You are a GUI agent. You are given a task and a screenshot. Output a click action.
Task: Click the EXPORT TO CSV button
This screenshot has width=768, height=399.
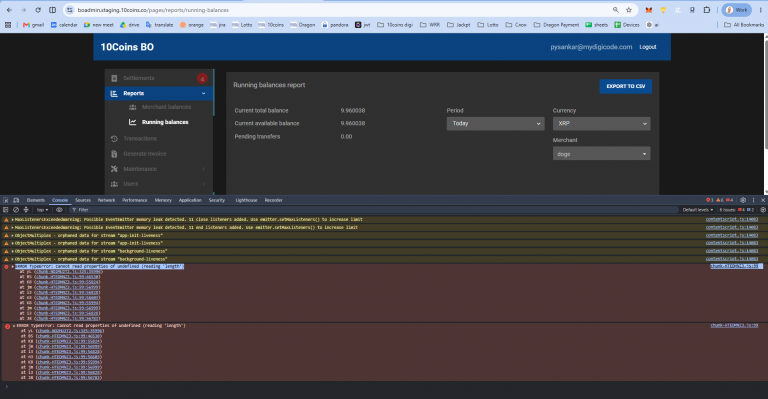625,86
